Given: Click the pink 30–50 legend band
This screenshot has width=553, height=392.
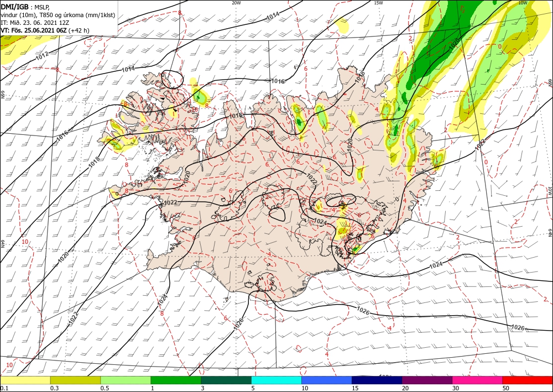Looking at the screenshot, I should pos(478,380).
